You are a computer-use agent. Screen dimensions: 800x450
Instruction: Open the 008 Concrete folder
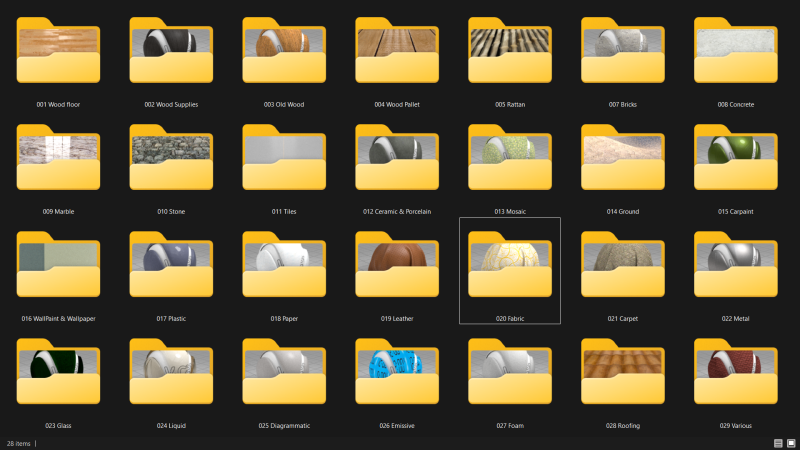tap(735, 55)
